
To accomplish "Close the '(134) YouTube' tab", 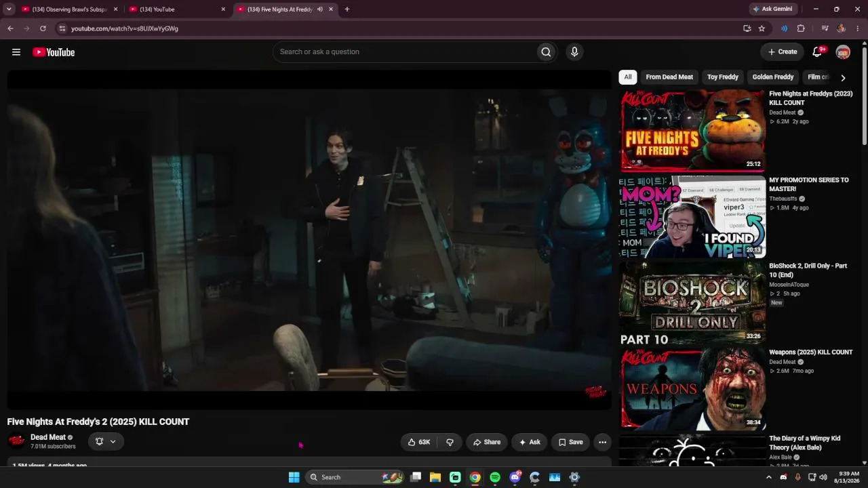I will point(223,9).
